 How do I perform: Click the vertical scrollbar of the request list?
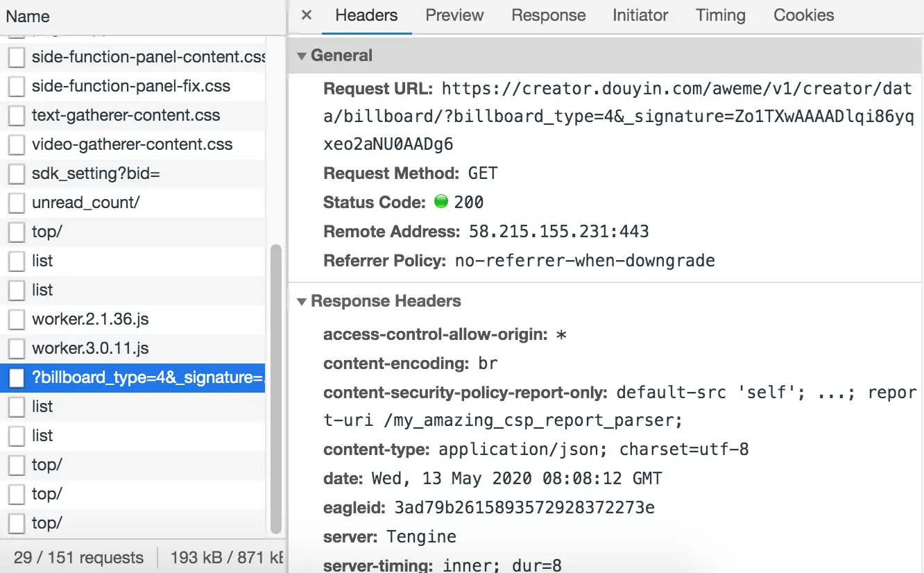pos(275,388)
